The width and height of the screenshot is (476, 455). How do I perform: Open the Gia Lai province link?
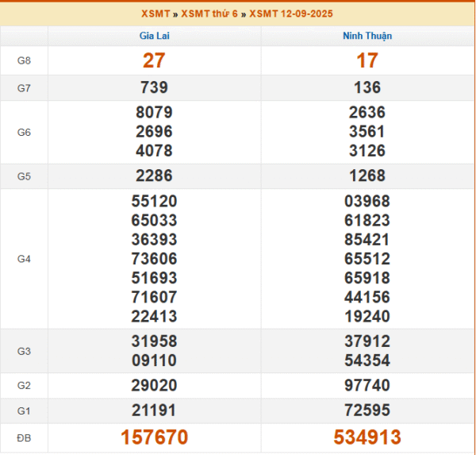tap(154, 36)
